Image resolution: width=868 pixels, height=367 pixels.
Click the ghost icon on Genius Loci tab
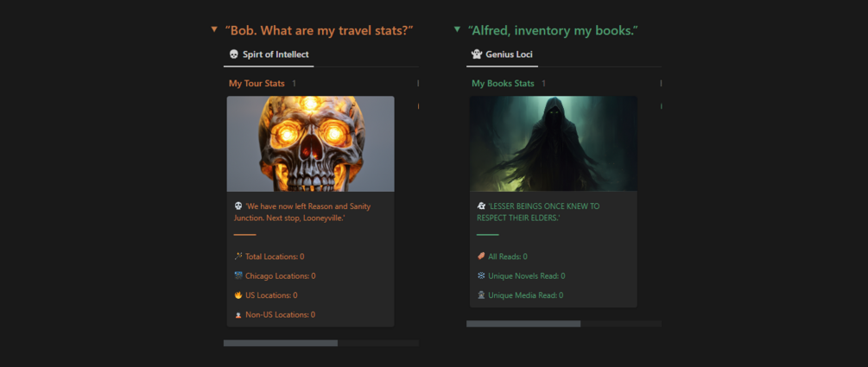[477, 54]
